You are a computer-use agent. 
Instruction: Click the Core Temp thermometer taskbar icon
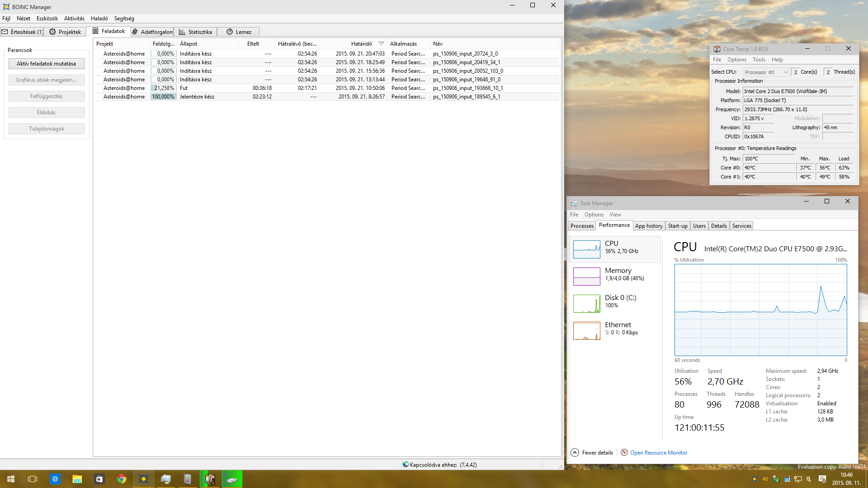tap(210, 479)
